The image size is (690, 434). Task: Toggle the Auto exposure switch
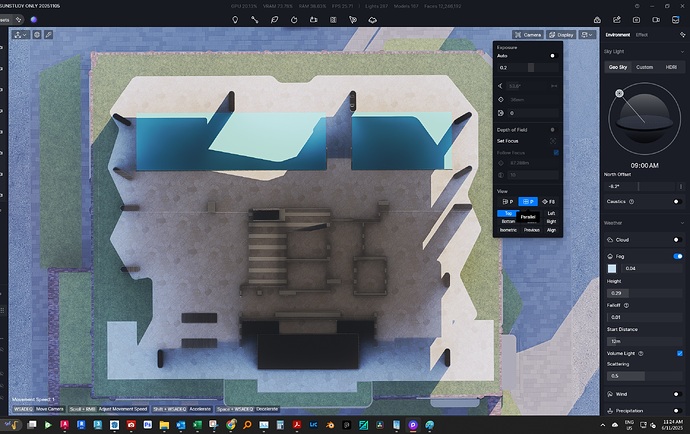click(x=552, y=56)
